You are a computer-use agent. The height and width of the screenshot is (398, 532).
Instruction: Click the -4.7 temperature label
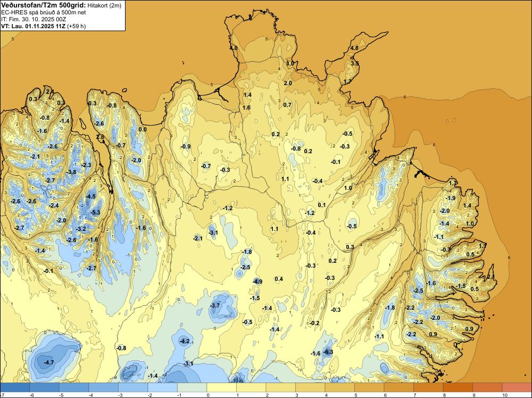pos(49,362)
